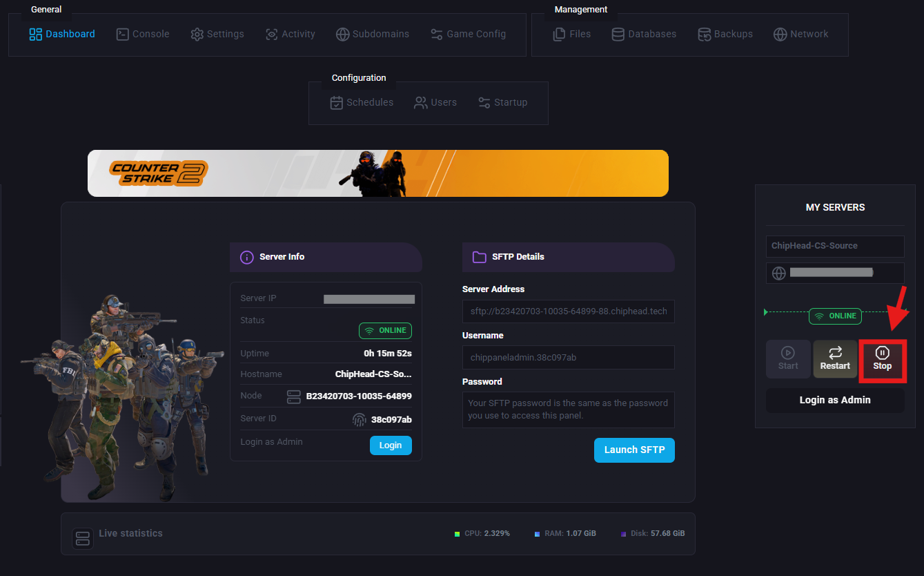Click Login as Admin in My Servers
The height and width of the screenshot is (576, 924).
click(835, 400)
